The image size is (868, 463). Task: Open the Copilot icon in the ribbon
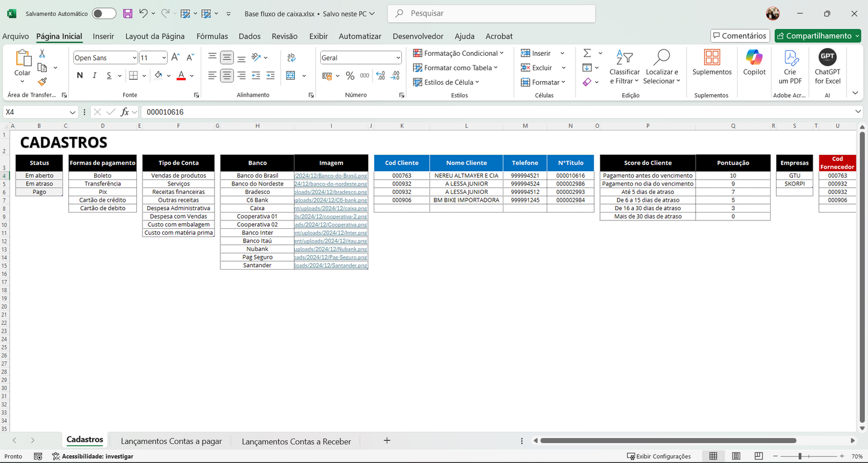click(754, 65)
